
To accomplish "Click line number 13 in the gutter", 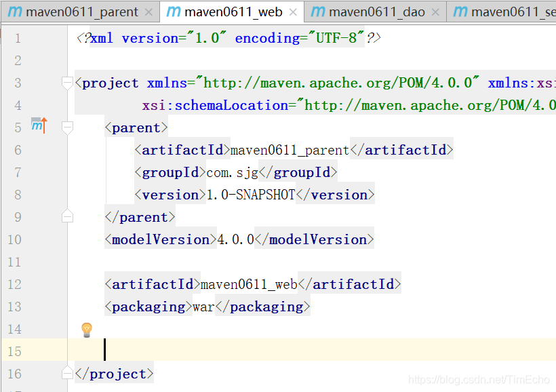I will 14,307.
